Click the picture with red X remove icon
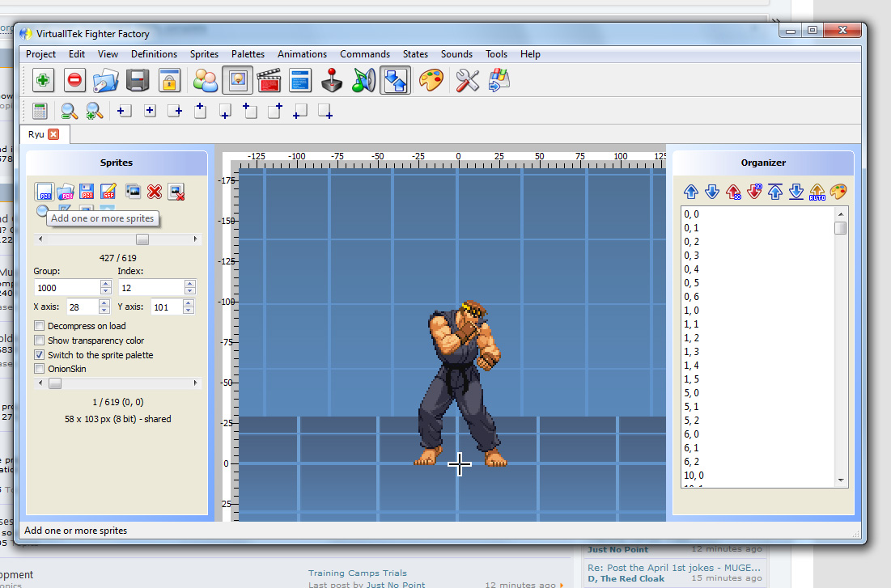 tap(176, 192)
